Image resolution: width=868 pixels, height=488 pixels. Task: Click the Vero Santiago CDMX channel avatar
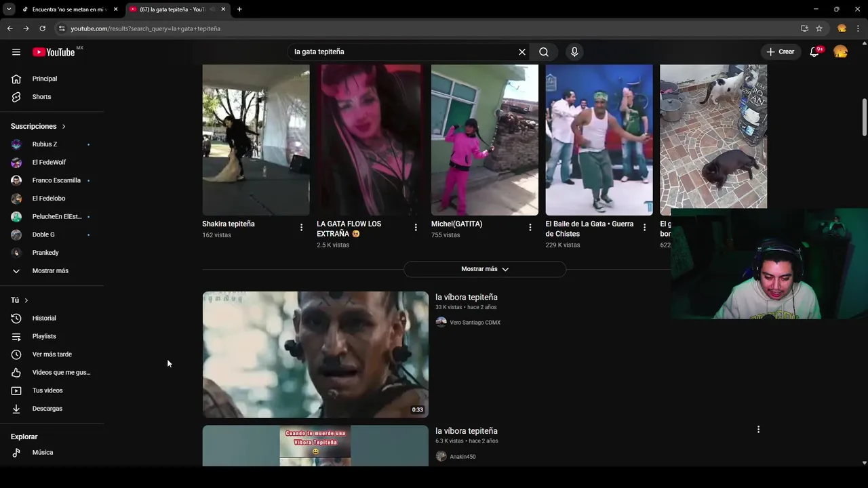441,323
